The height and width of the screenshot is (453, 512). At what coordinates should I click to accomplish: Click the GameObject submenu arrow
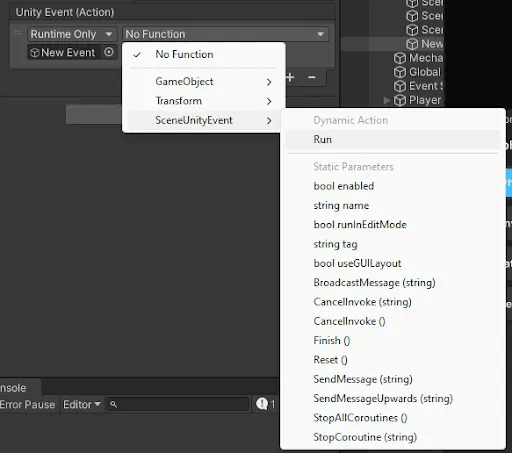[x=269, y=82]
